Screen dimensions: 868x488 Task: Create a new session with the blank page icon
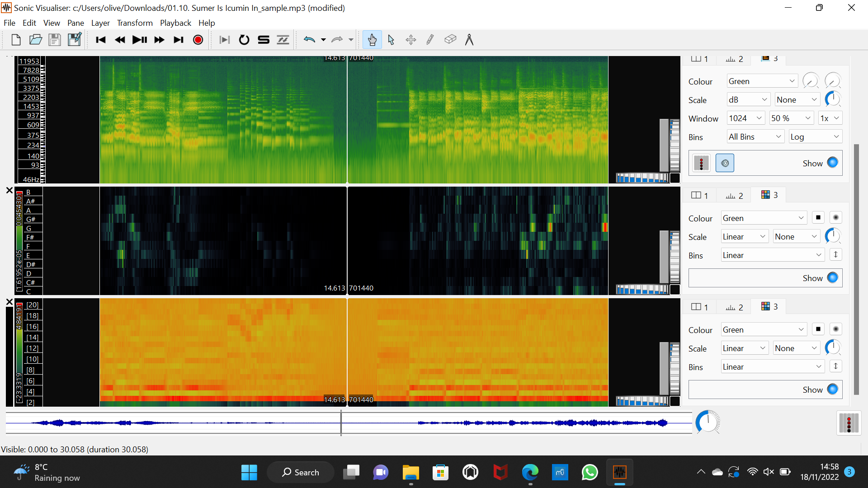click(16, 40)
